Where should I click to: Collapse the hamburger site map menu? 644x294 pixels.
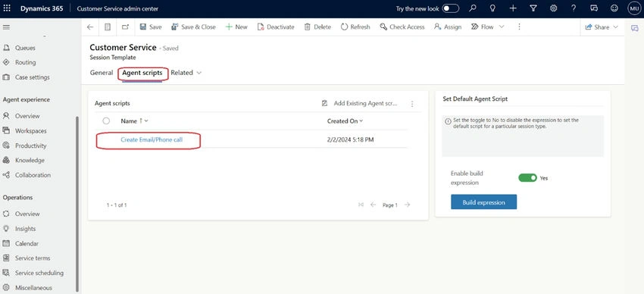pyautogui.click(x=7, y=27)
